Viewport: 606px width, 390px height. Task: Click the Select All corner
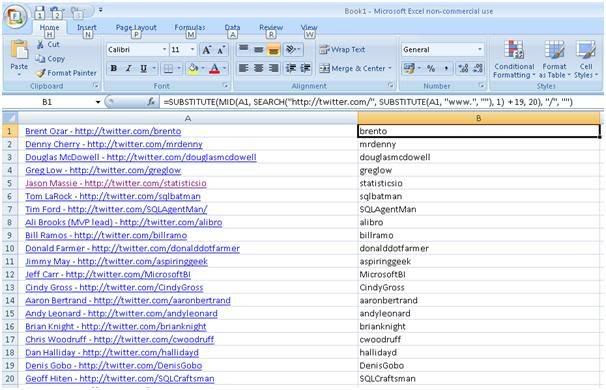10,118
